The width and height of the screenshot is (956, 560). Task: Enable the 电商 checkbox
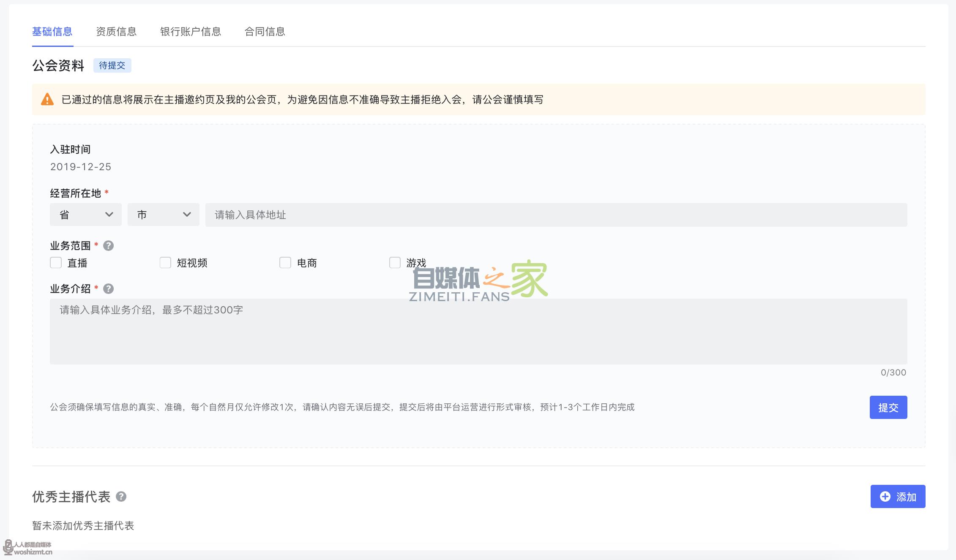click(285, 263)
